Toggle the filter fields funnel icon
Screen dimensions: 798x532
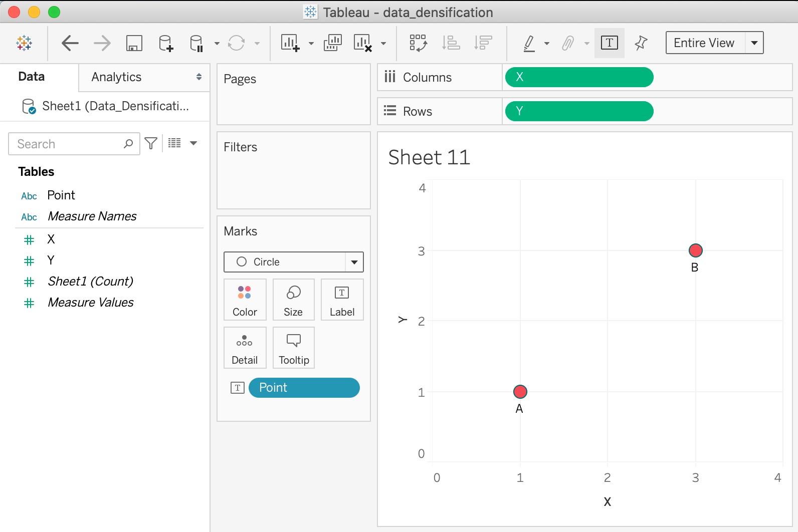(151, 144)
